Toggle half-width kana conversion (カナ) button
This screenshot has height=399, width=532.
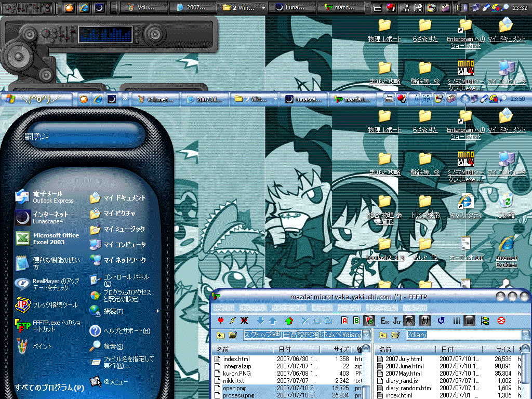[425, 321]
